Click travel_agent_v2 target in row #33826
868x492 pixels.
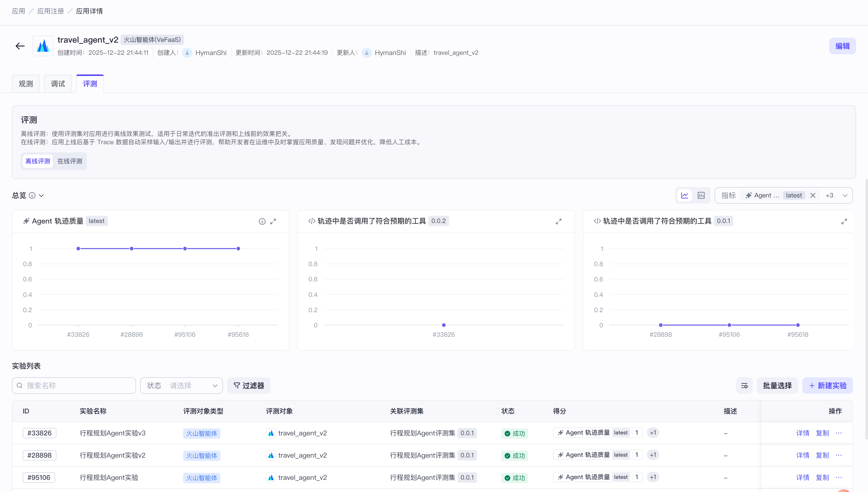[x=297, y=433]
